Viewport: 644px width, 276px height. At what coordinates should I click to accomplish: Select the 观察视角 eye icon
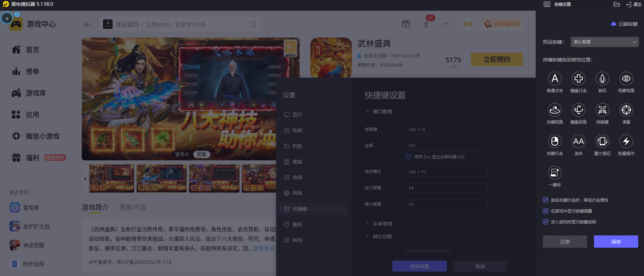point(626,78)
